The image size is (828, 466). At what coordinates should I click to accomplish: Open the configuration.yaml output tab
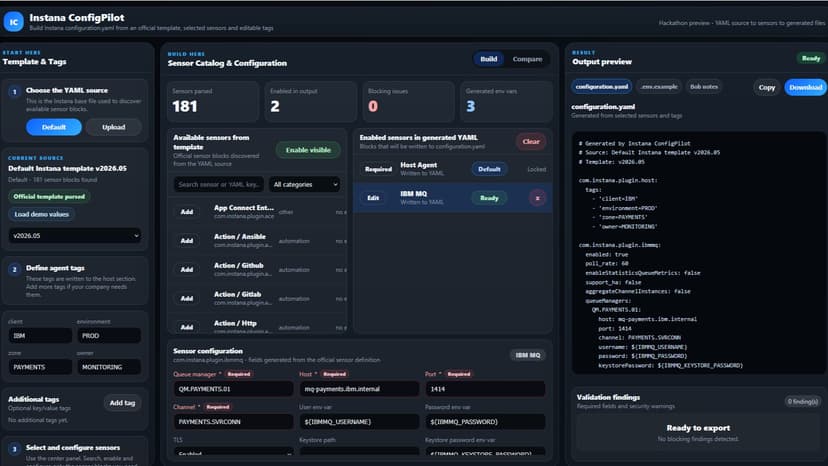(601, 87)
